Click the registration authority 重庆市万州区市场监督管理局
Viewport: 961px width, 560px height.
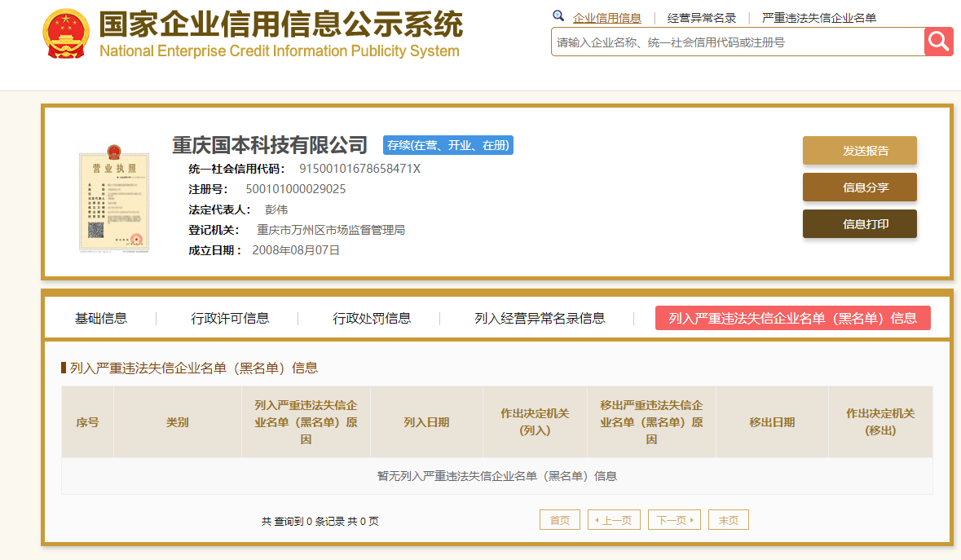330,230
